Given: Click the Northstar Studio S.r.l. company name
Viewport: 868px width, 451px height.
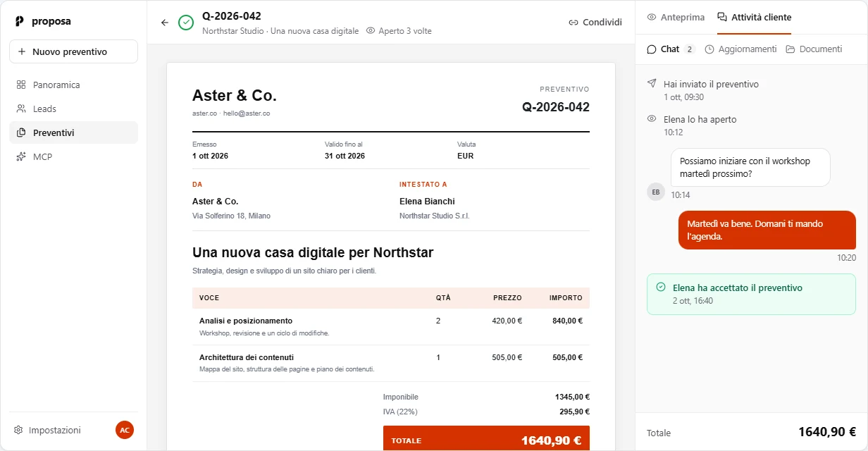Looking at the screenshot, I should 434,216.
